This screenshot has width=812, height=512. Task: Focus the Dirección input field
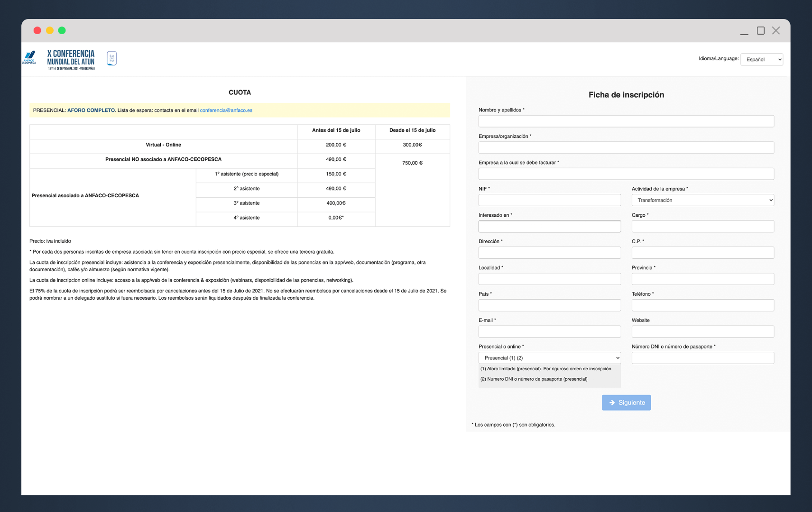(550, 253)
